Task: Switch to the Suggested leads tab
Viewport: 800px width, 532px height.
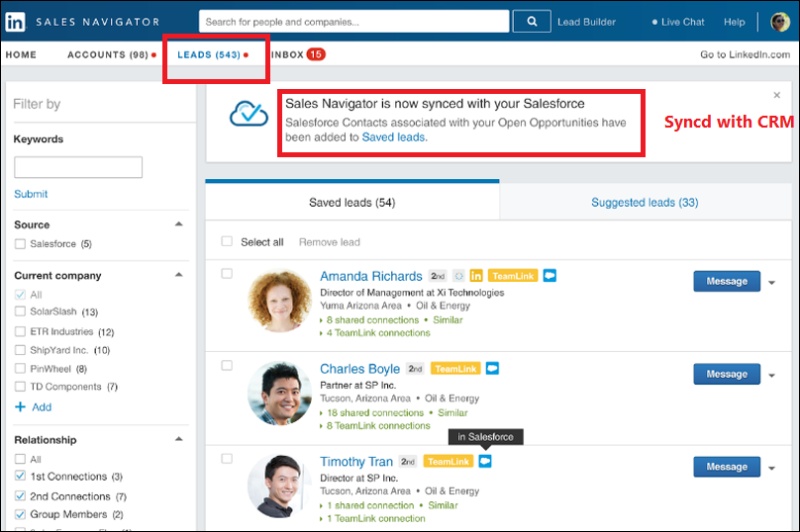Action: point(644,203)
